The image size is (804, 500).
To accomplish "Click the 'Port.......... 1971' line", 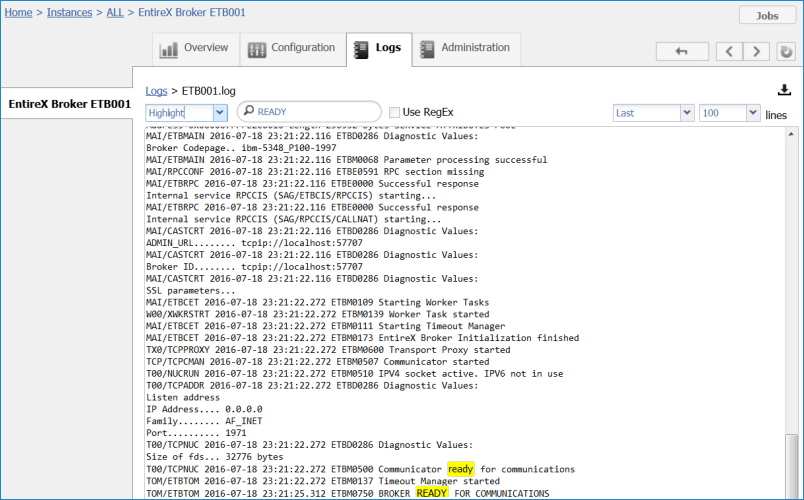I will coord(196,433).
